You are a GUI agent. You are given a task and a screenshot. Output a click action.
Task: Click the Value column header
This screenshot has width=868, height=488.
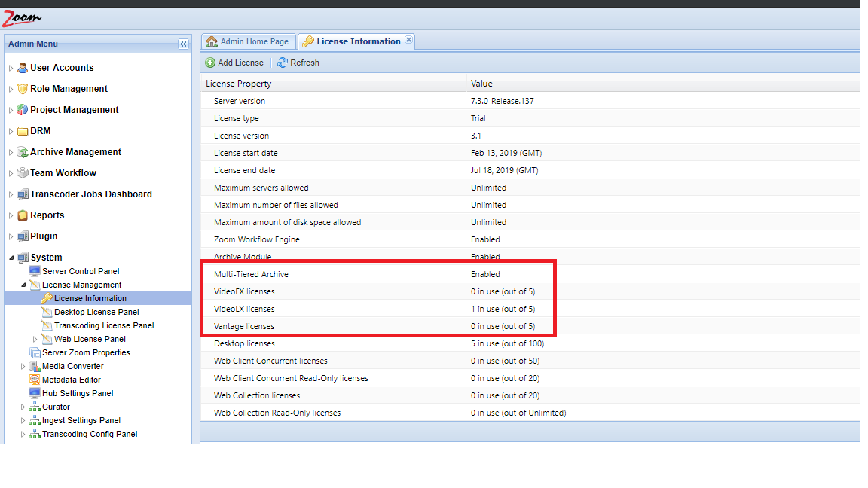tap(664, 84)
